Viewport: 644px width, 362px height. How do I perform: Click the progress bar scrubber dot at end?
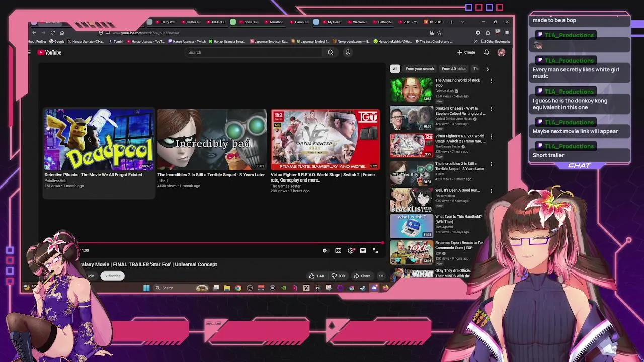382,244
